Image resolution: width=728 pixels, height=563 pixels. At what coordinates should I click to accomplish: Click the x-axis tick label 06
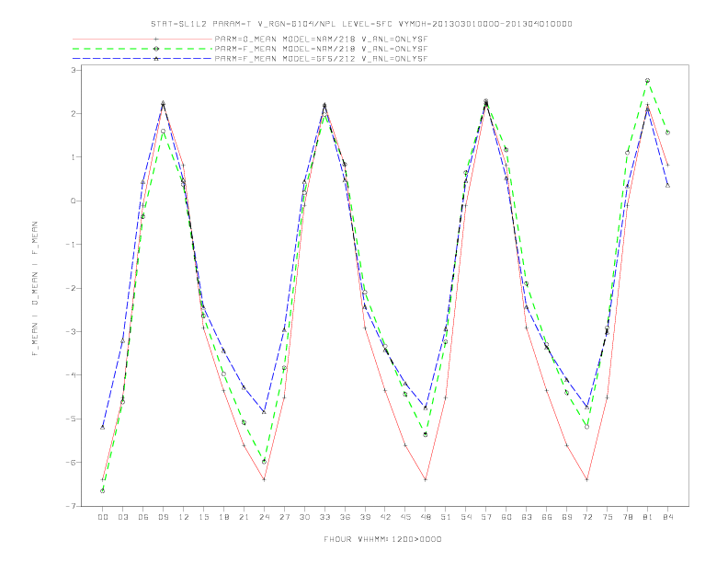point(143,517)
